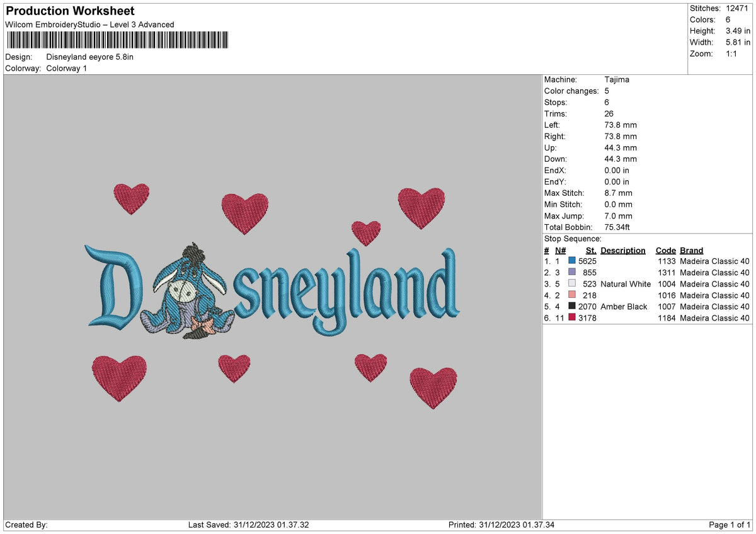Click the Natural White thread swatch
This screenshot has width=756, height=534.
(x=572, y=283)
